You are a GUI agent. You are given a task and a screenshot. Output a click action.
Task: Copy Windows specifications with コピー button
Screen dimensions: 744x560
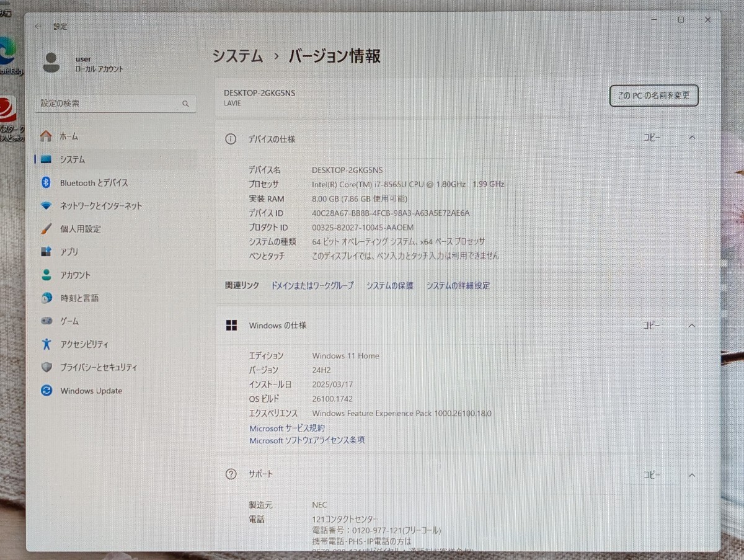pyautogui.click(x=652, y=326)
